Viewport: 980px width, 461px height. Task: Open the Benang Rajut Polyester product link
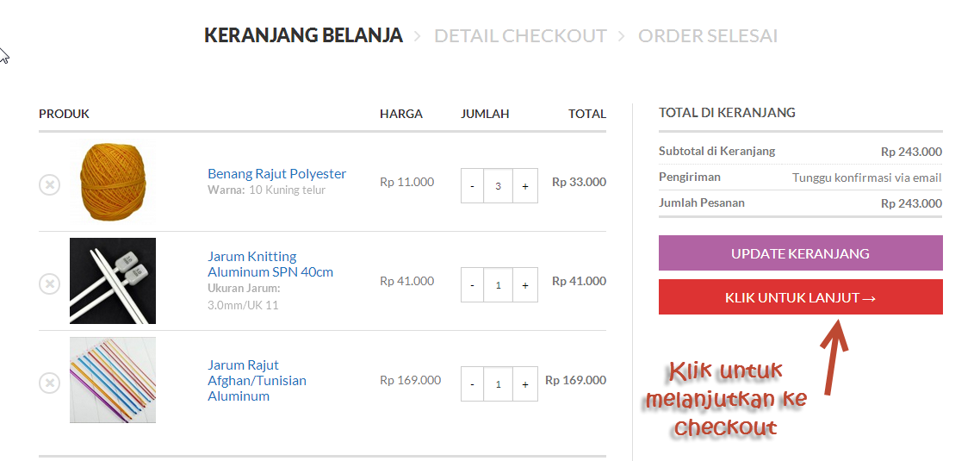(277, 173)
